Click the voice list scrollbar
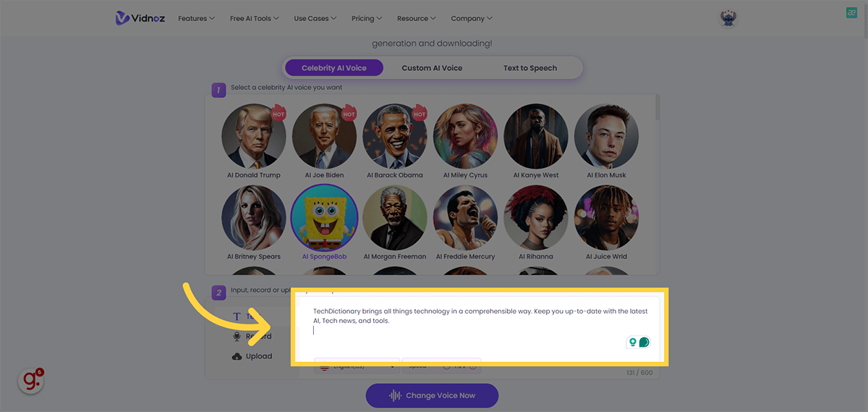The height and width of the screenshot is (412, 868). coord(657,109)
